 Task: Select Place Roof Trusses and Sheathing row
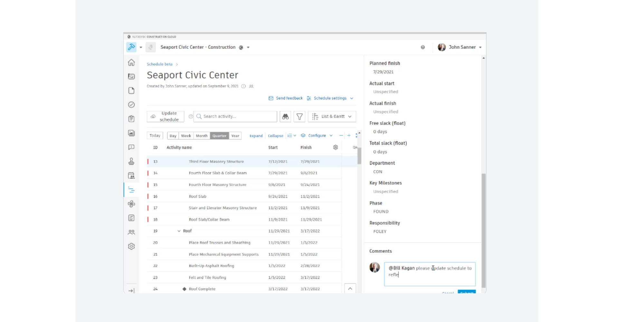244,243
